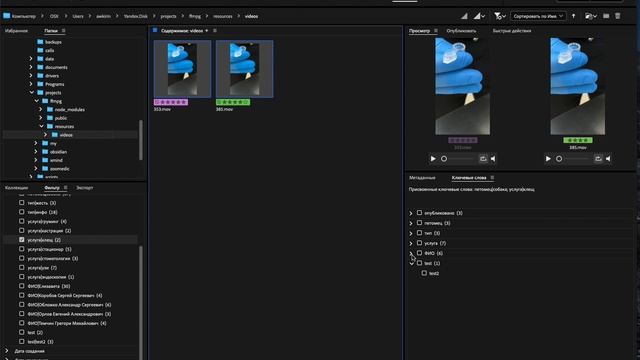Screen dimensions: 640x360
Task: Expand the услуга keyword group
Action: pos(411,243)
